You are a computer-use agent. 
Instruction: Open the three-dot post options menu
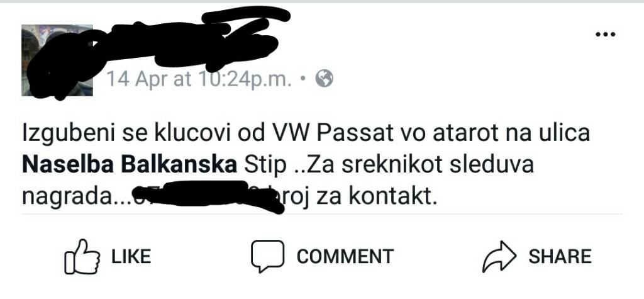pyautogui.click(x=606, y=35)
